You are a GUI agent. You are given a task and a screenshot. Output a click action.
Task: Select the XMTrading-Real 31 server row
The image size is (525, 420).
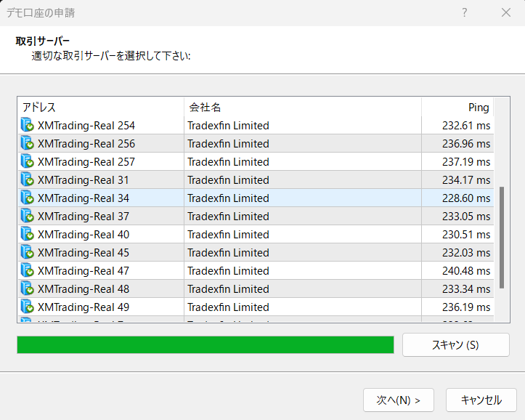(x=256, y=180)
